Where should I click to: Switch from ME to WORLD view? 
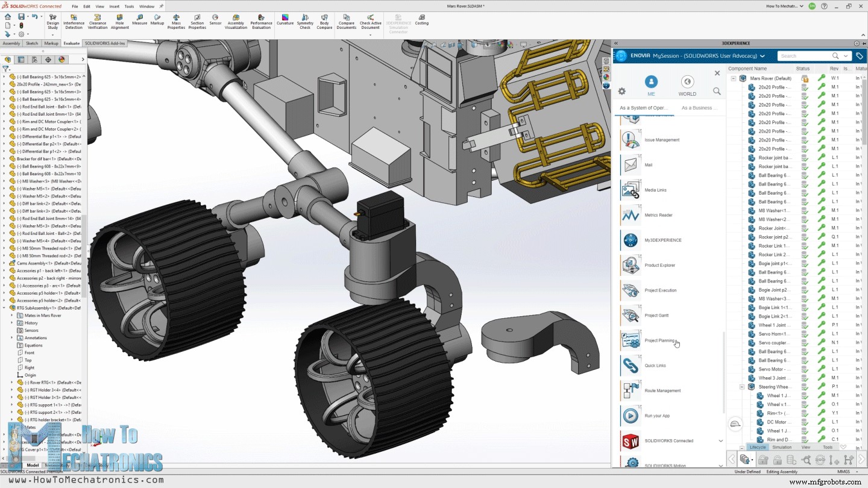(x=687, y=84)
